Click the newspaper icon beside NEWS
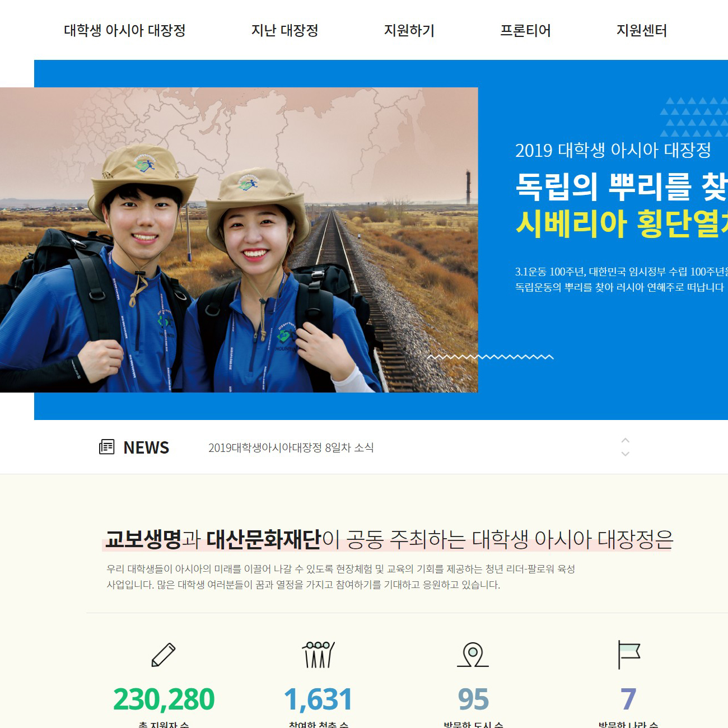The width and height of the screenshot is (728, 728). (106, 447)
